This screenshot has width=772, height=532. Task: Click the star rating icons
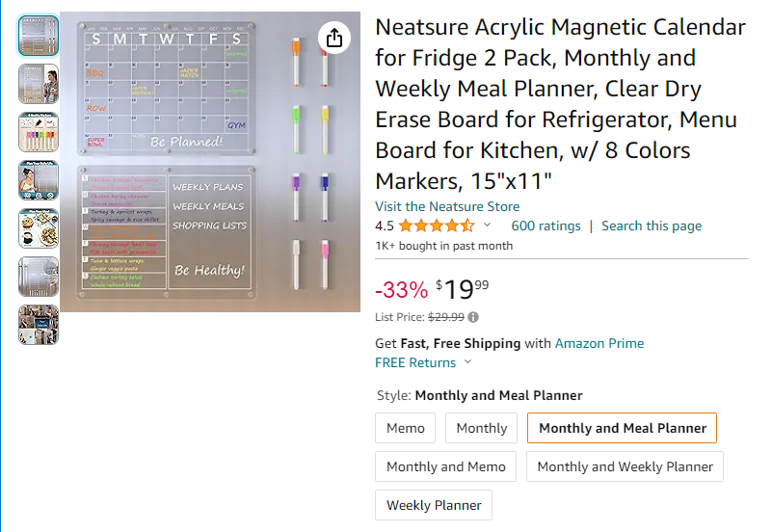coord(436,226)
